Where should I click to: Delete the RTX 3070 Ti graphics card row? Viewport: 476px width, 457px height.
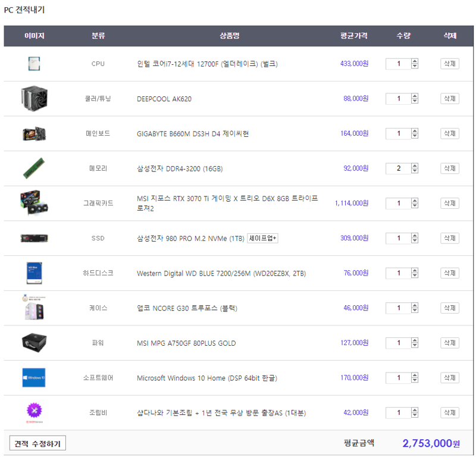pos(450,203)
